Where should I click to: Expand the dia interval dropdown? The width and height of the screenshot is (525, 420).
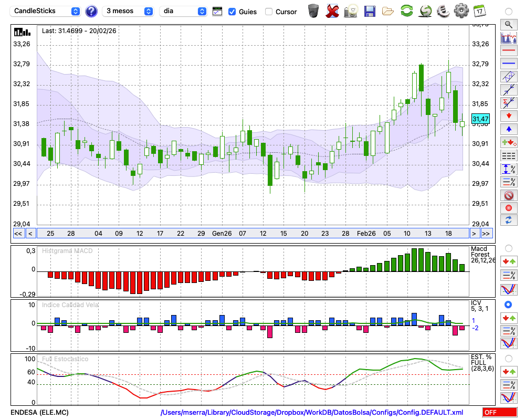184,11
